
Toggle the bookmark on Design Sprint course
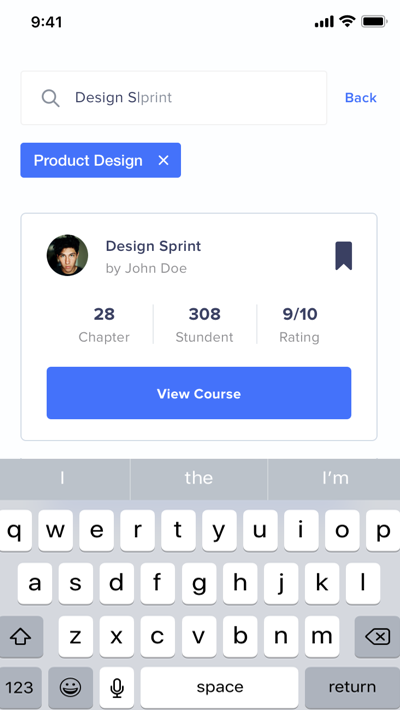[343, 256]
